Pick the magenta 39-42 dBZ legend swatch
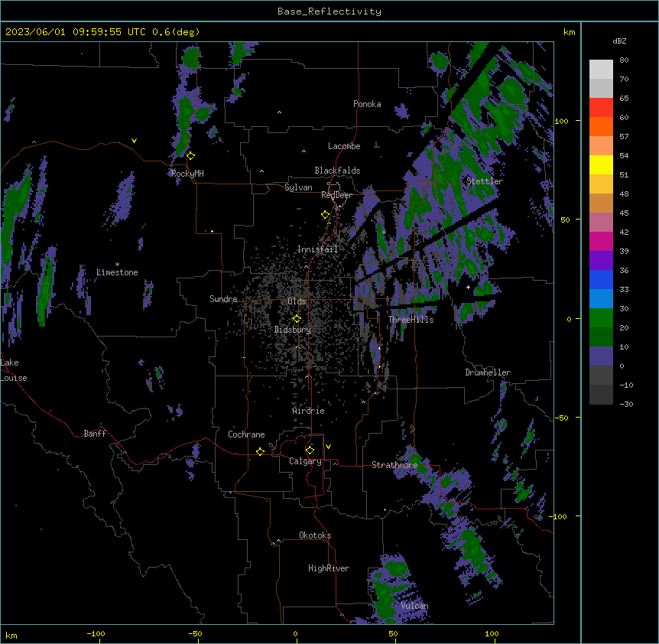The image size is (659, 644). (x=601, y=241)
